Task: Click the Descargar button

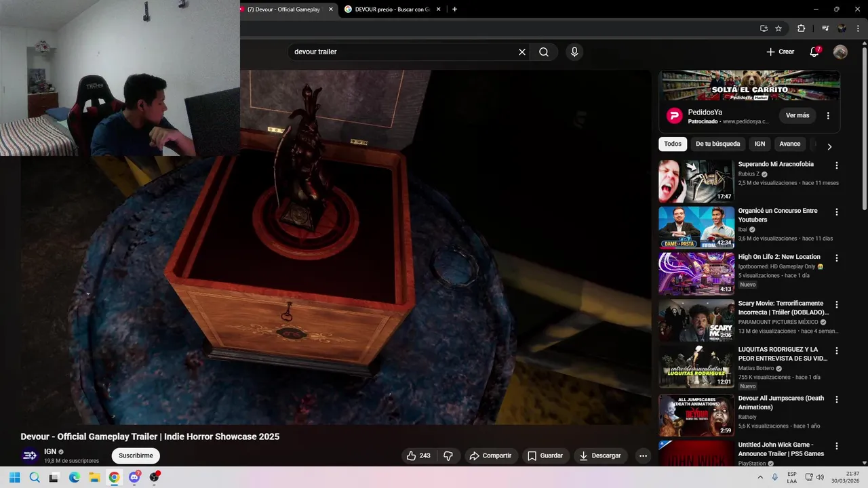Action: tap(601, 456)
